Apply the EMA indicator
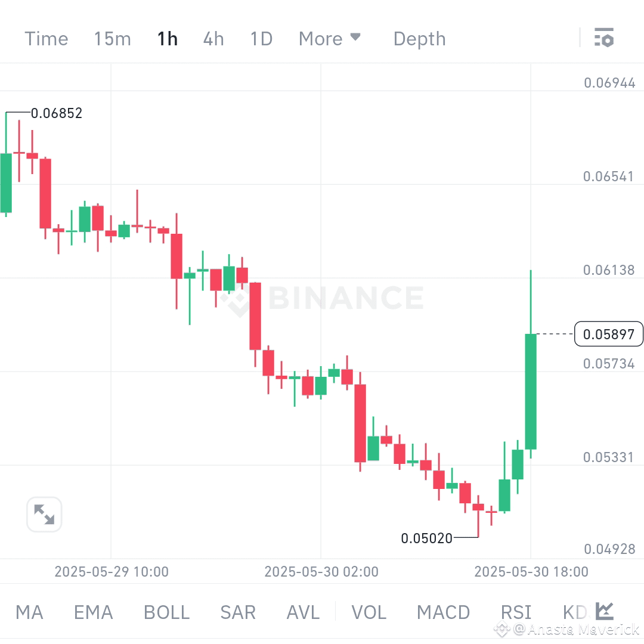The width and height of the screenshot is (644, 644). [x=93, y=612]
